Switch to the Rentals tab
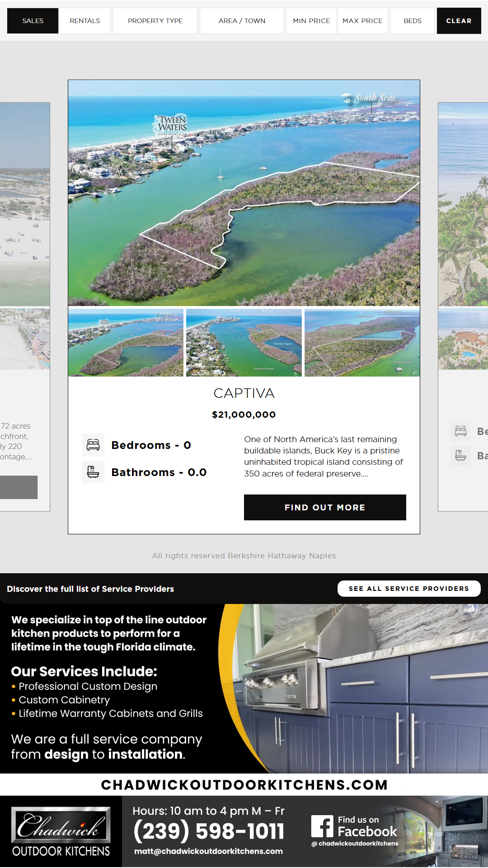Image resolution: width=488 pixels, height=868 pixels. tap(85, 21)
